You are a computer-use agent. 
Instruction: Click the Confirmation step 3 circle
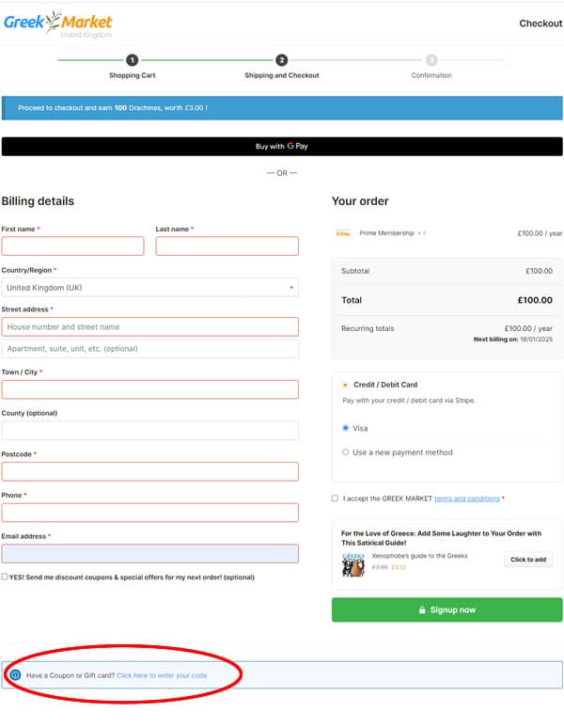(x=431, y=60)
